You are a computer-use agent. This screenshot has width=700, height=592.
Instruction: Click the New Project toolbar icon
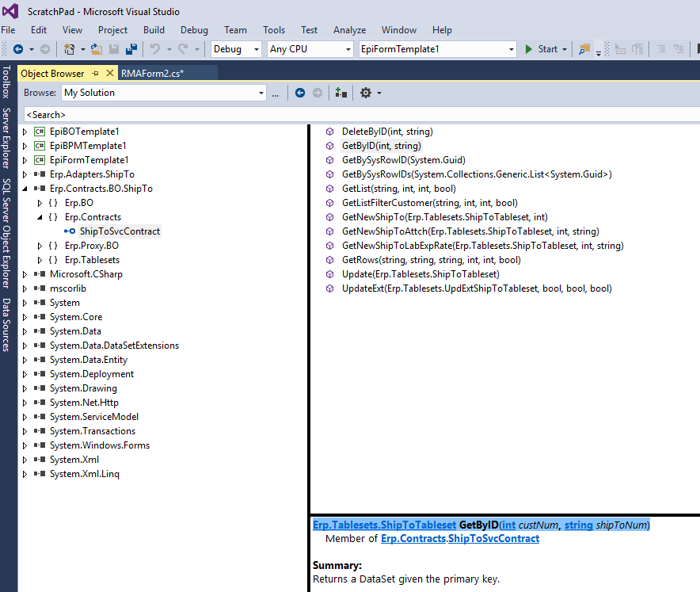(x=69, y=49)
